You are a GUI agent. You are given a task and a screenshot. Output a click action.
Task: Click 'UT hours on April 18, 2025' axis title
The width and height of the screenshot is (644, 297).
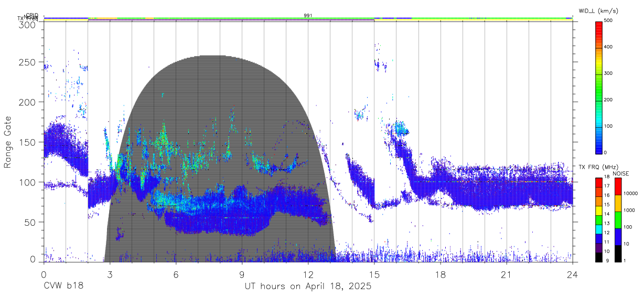pos(308,287)
